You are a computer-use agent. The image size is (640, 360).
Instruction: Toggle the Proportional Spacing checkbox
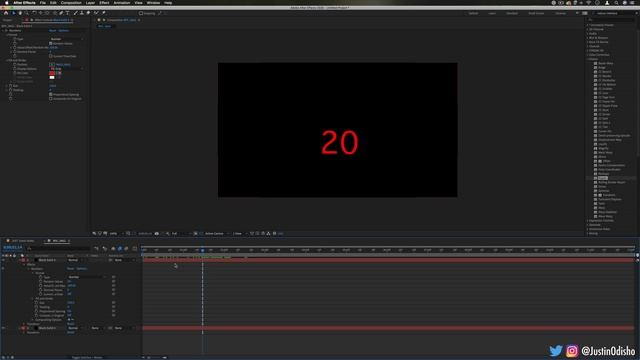(x=51, y=94)
